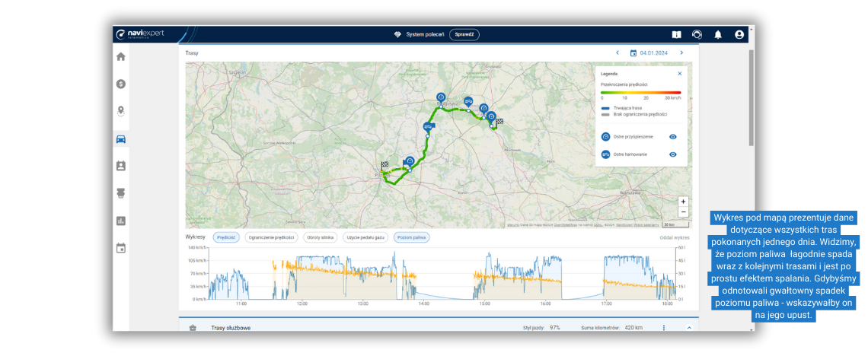
Task: Toggle visibility of Ostre hamowanie events
Action: pos(673,154)
